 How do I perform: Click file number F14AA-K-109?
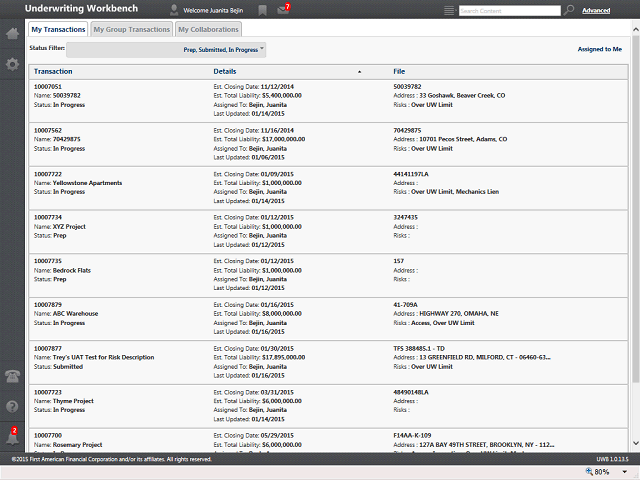pos(412,436)
